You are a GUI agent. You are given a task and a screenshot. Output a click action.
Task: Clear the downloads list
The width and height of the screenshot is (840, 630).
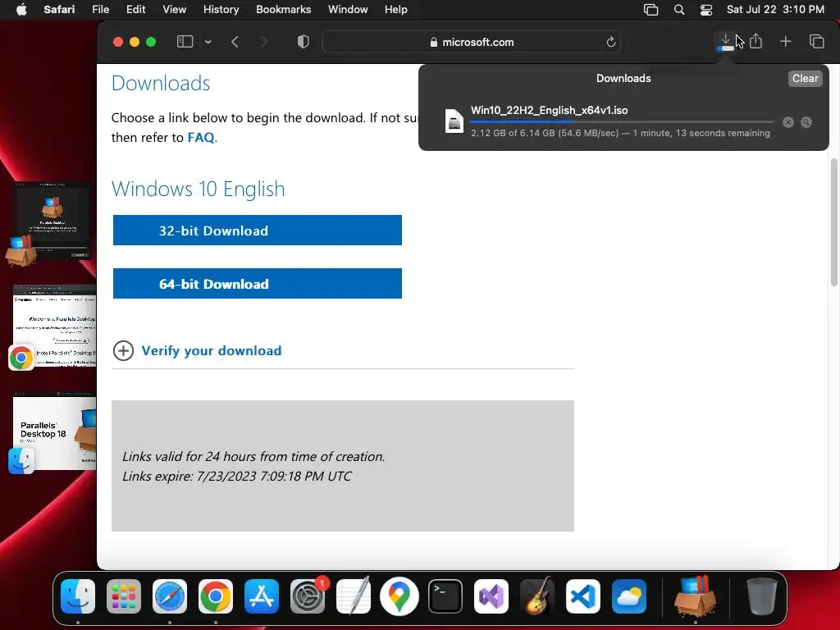tap(805, 78)
